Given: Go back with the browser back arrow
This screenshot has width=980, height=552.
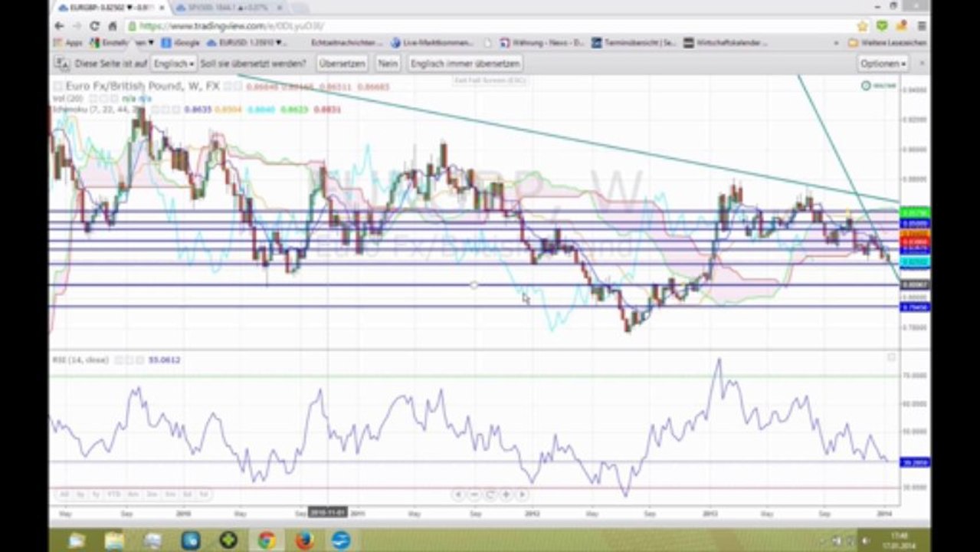Looking at the screenshot, I should (60, 26).
